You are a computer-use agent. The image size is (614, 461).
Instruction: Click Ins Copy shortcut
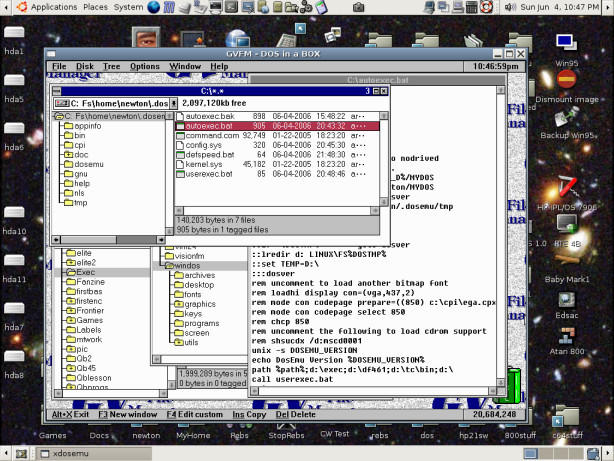coord(249,414)
